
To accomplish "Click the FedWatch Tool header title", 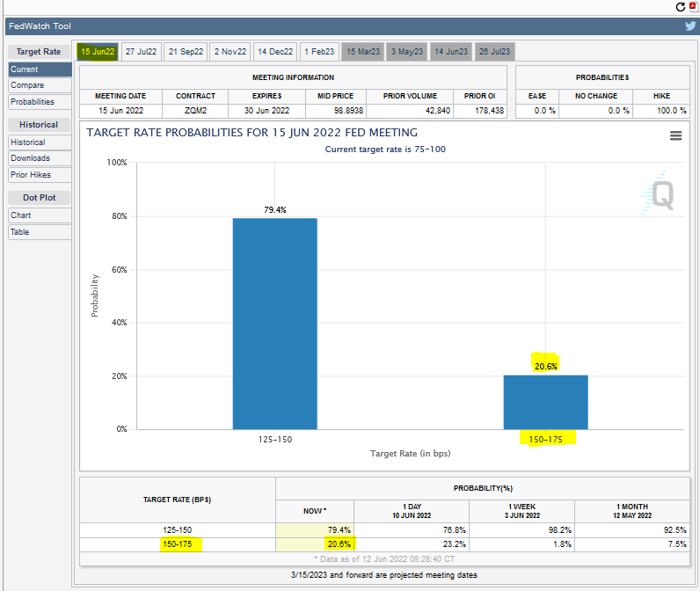I will 40,26.
